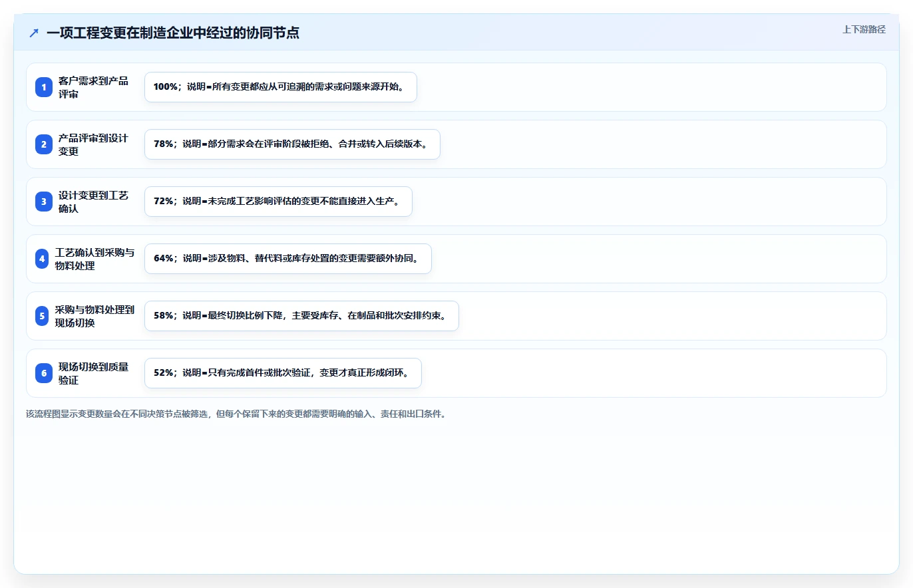Click the arrow icon beside the title
Screen dimensions: 913x588
(x=34, y=33)
